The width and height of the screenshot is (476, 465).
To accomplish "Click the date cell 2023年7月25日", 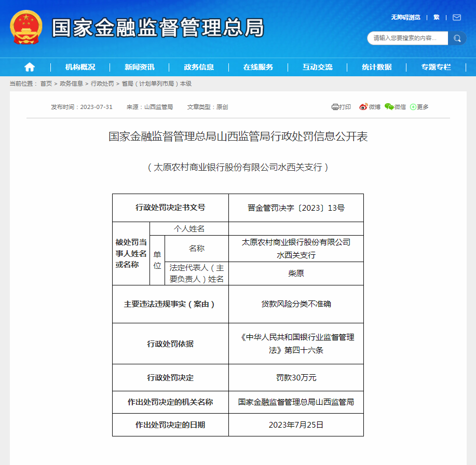I will click(296, 425).
